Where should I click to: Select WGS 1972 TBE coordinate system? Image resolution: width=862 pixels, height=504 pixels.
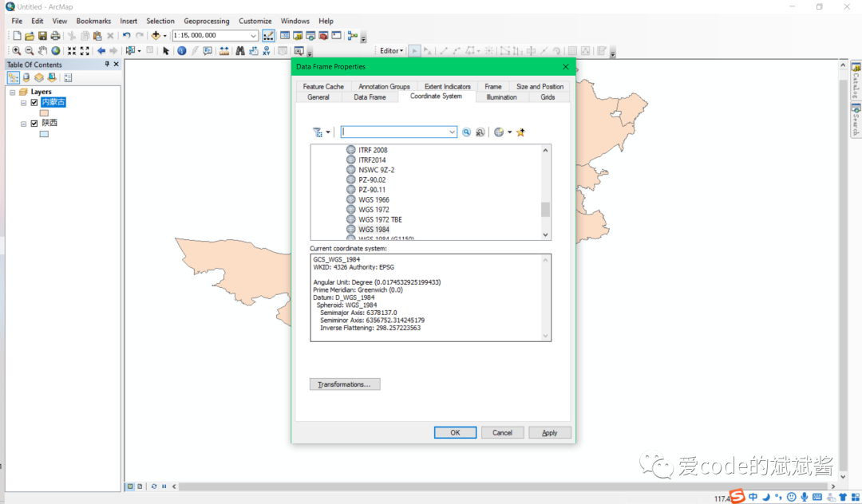(x=380, y=219)
